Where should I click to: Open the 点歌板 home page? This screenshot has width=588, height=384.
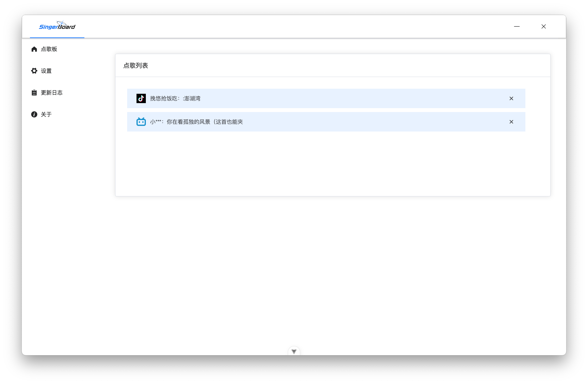[x=44, y=49]
